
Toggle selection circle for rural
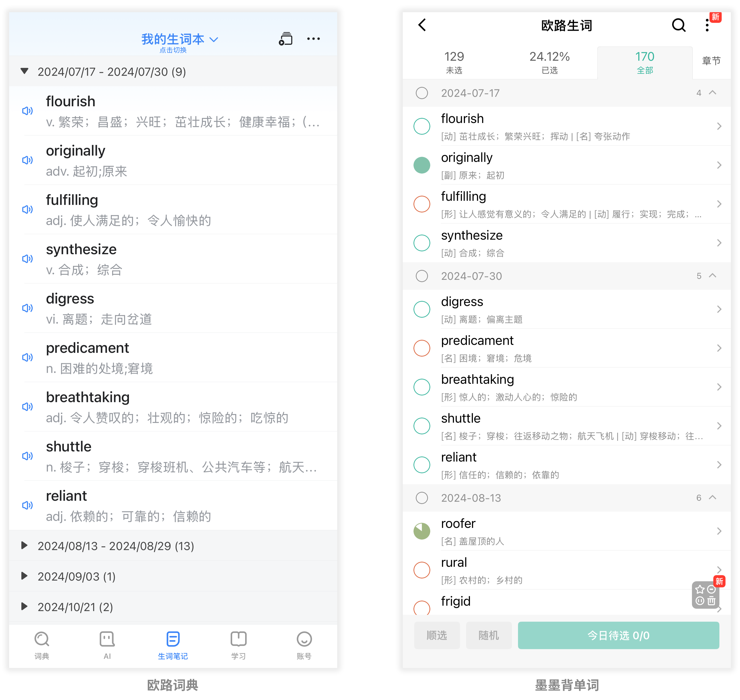click(422, 570)
